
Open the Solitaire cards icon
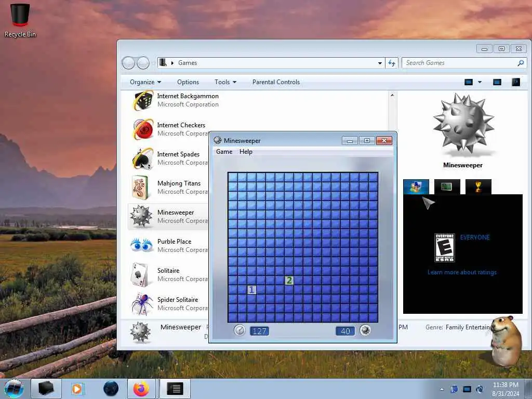click(139, 274)
